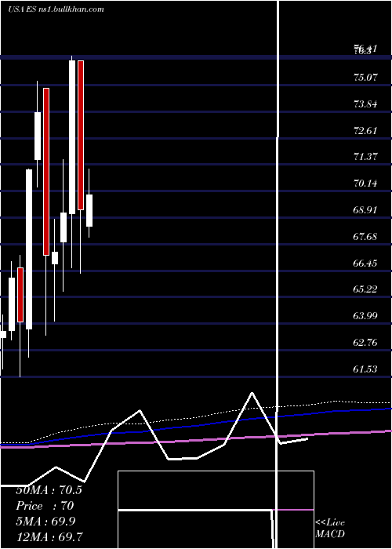Screen dimensions: 392x549
Task: Click the MACD indicator box
Action: pos(216,510)
